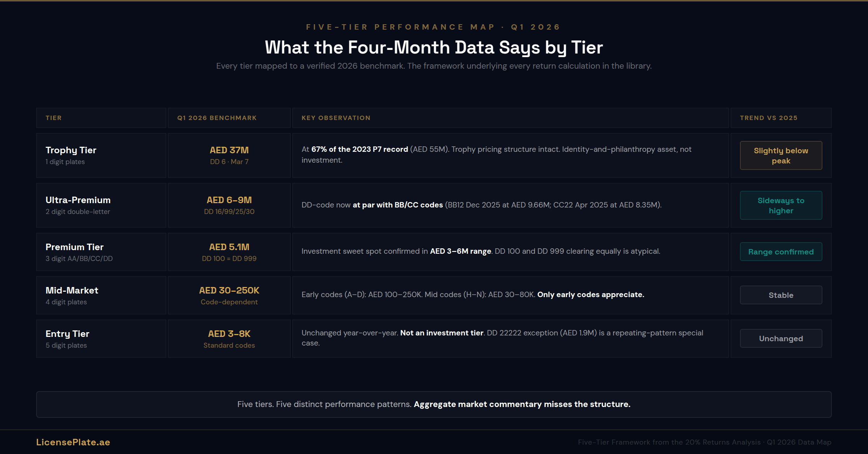Click the AED 37M benchmark value
The height and width of the screenshot is (454, 868).
click(x=229, y=150)
